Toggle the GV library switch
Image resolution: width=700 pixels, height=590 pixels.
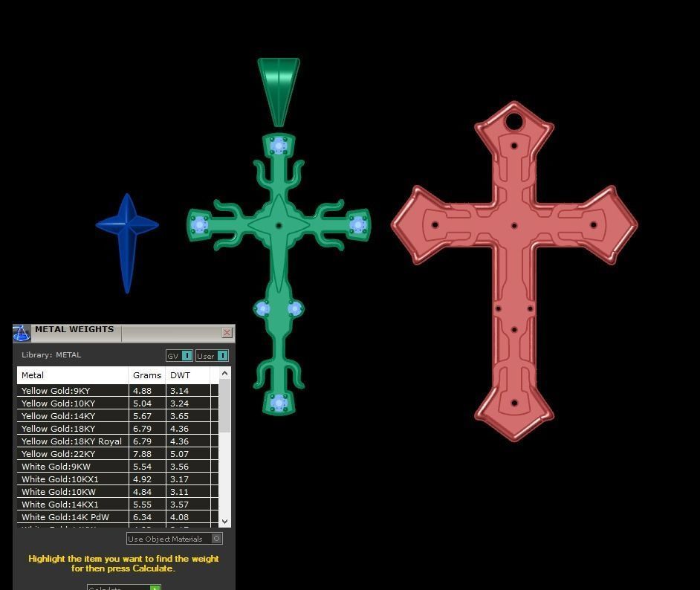[179, 356]
